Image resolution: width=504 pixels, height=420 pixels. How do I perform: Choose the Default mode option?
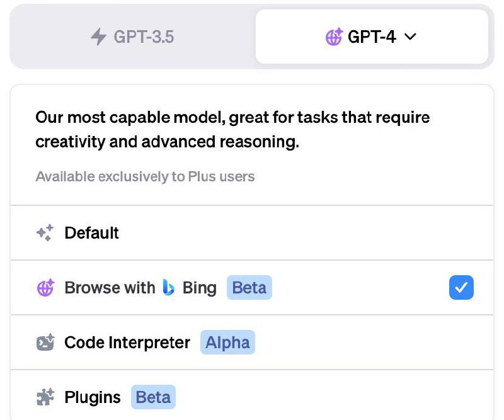92,233
